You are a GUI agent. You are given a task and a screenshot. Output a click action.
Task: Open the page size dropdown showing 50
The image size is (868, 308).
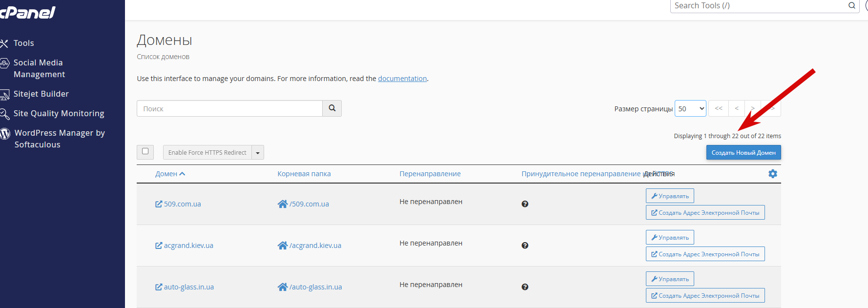coord(691,108)
